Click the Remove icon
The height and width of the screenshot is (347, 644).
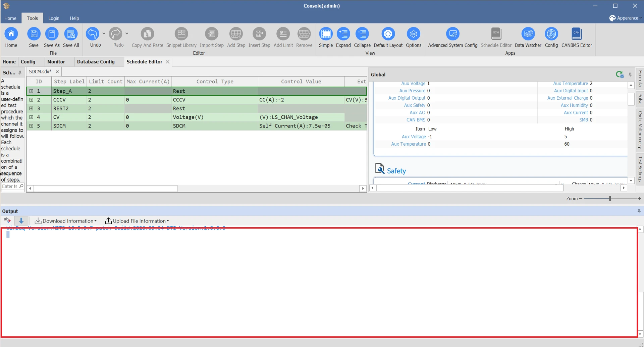(304, 34)
